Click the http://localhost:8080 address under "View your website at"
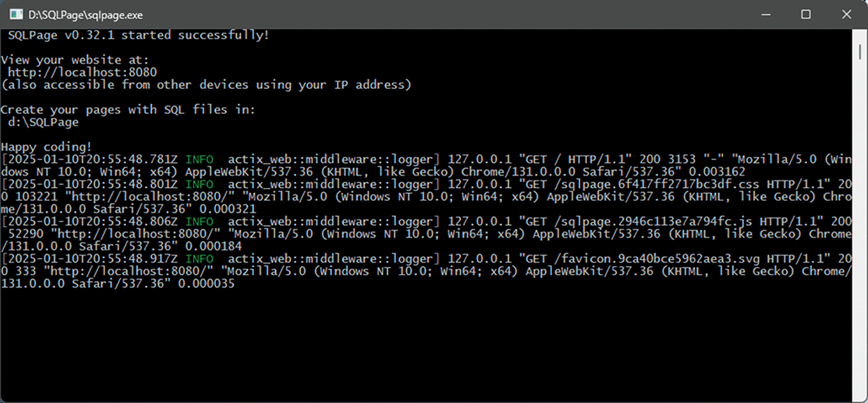868x403 pixels. click(82, 72)
